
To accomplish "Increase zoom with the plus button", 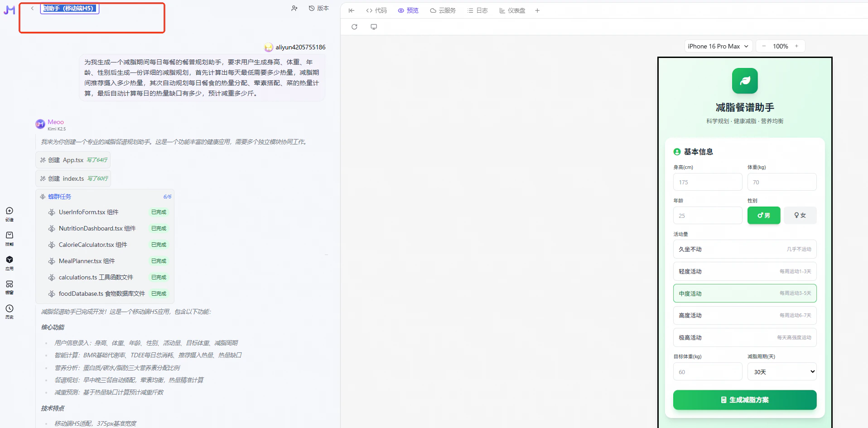I will coord(796,46).
